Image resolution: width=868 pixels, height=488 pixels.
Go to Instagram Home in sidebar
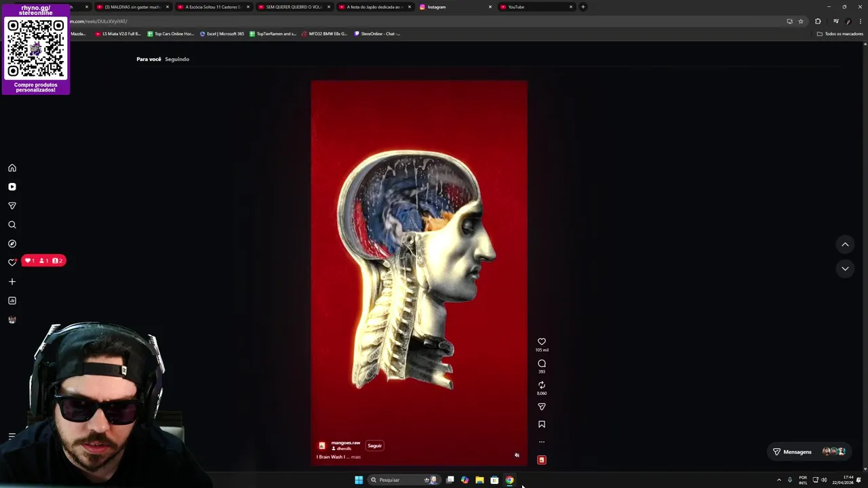(x=12, y=168)
